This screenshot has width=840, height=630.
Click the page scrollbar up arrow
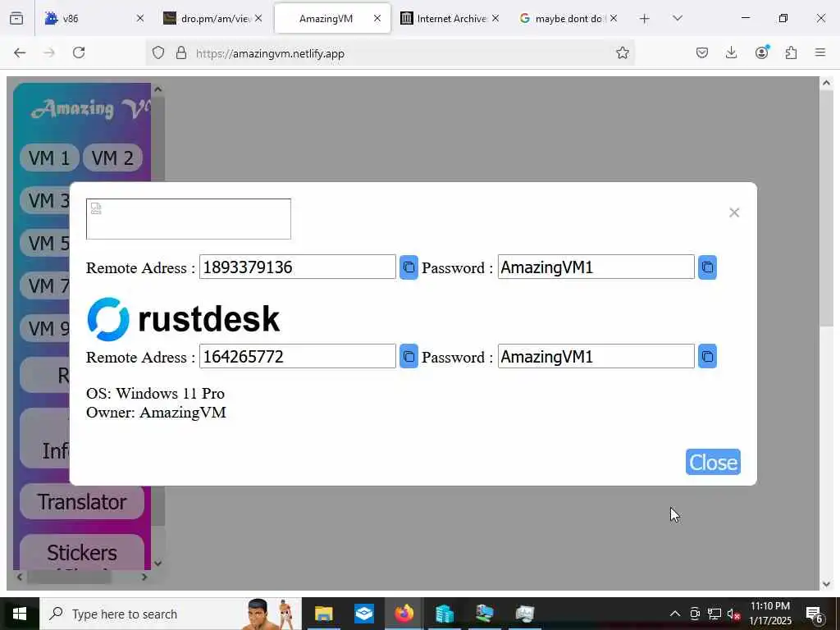tap(825, 83)
